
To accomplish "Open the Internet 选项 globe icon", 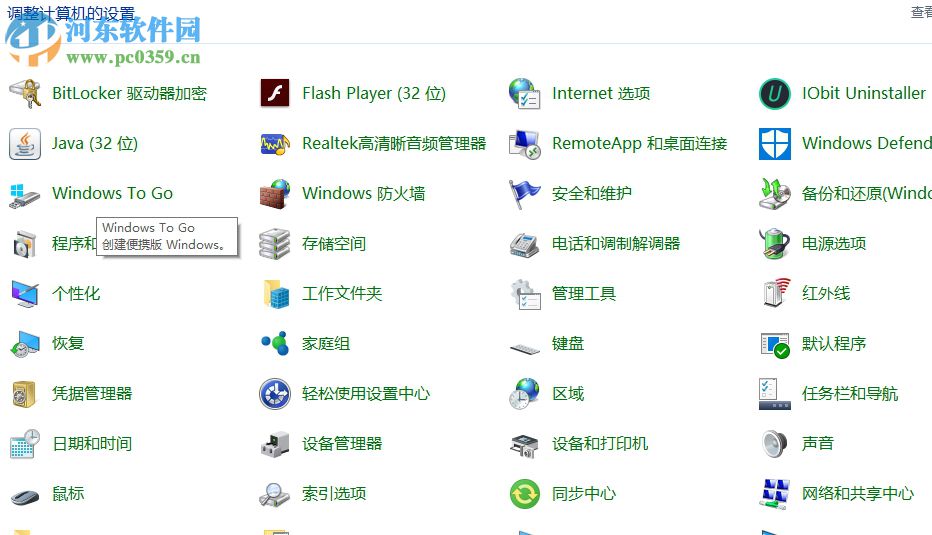I will pos(524,93).
